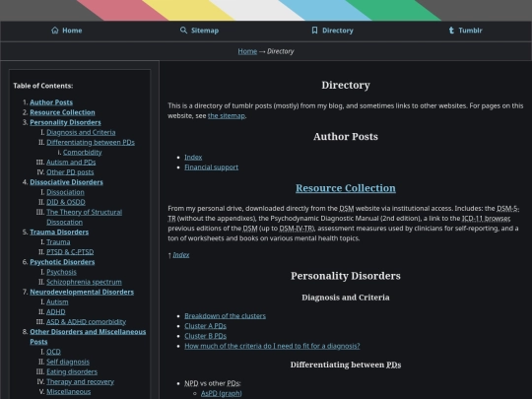
Task: Jump to Resource Collection in table of contents
Action: (62, 112)
